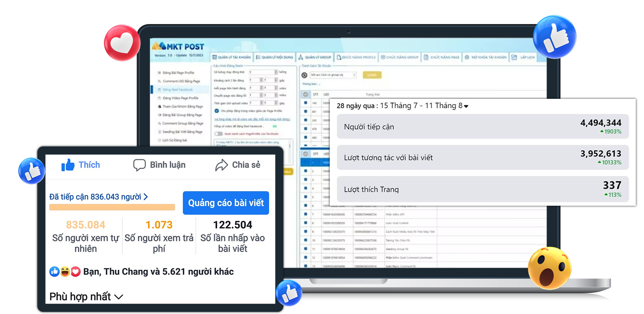
Task: Click the refresh icon beside account dropdown
Action: 304,75
